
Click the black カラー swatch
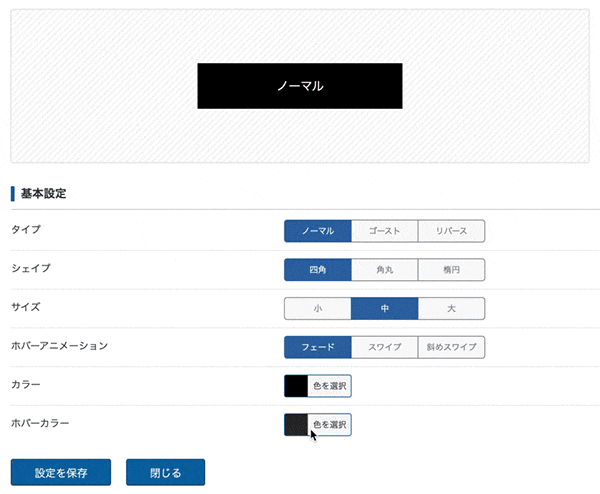coord(296,386)
